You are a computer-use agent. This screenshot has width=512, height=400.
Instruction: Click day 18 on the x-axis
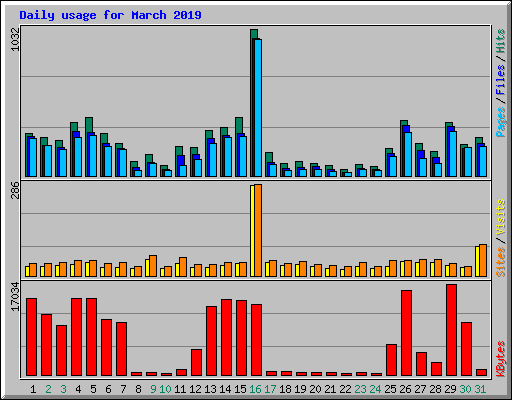tap(285, 389)
